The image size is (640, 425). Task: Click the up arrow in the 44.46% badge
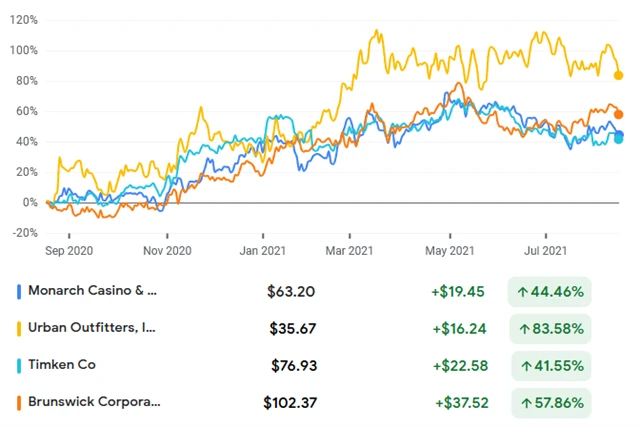click(524, 292)
